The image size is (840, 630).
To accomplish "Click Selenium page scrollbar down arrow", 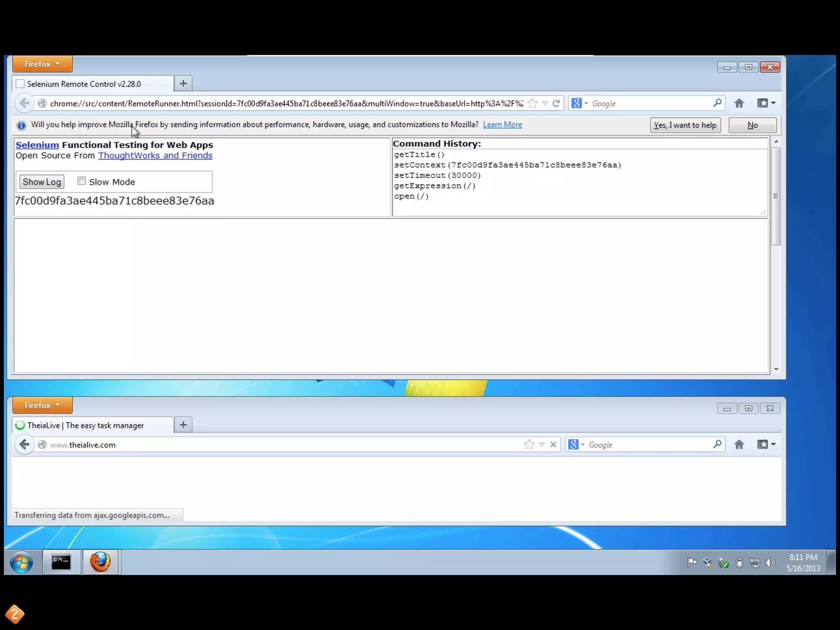I will coord(776,369).
